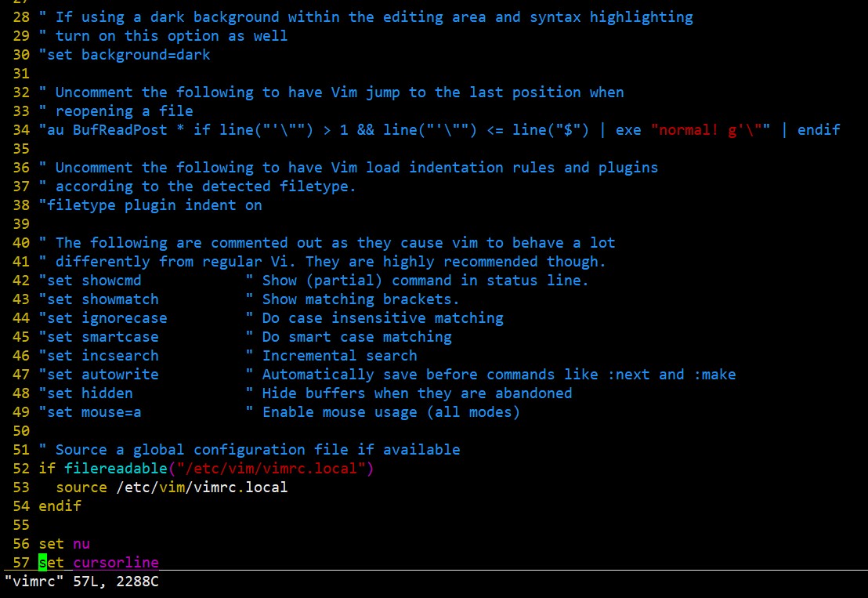Image resolution: width=868 pixels, height=598 pixels.
Task: Click the "vimrc" 57L status line text
Action: point(81,582)
